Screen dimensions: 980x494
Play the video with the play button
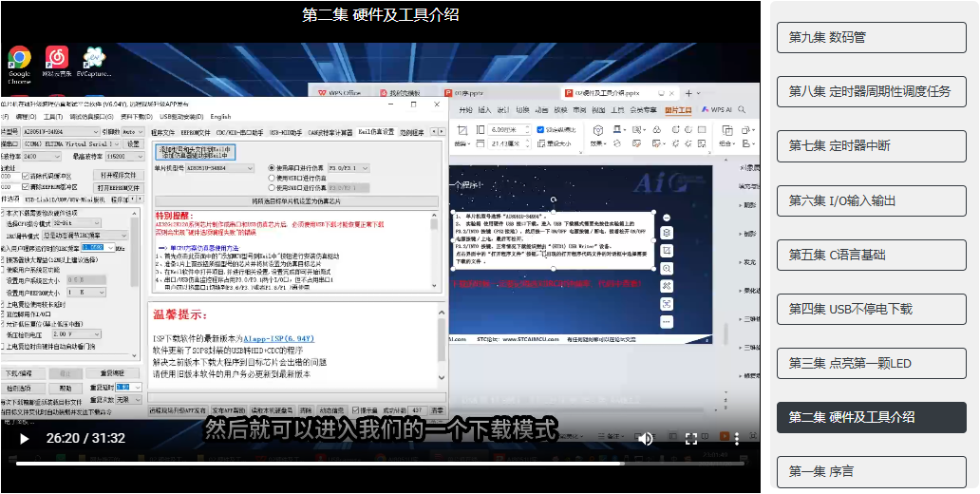tap(25, 439)
